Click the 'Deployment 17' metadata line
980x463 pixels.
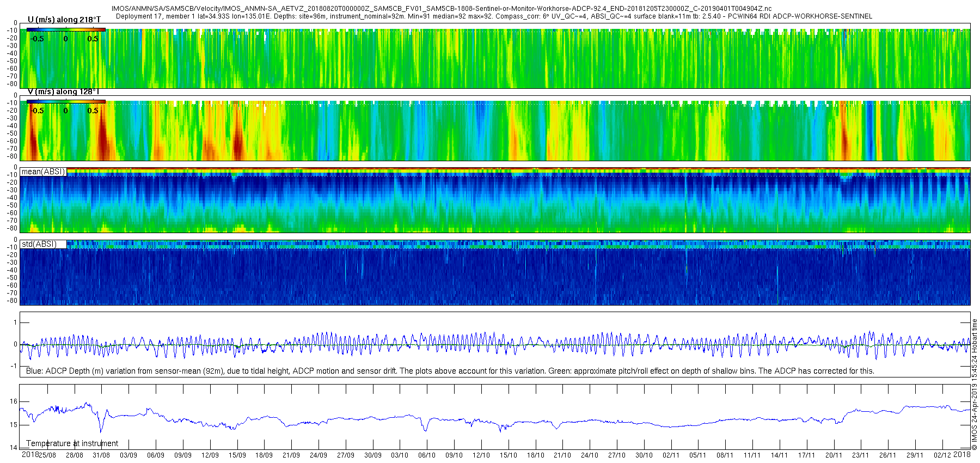494,16
